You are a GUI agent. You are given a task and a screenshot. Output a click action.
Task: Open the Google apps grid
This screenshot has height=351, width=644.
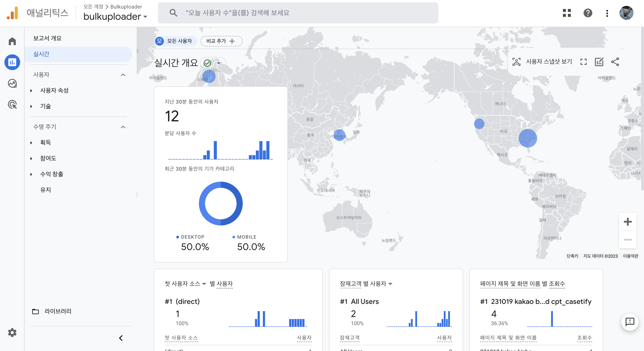[566, 13]
